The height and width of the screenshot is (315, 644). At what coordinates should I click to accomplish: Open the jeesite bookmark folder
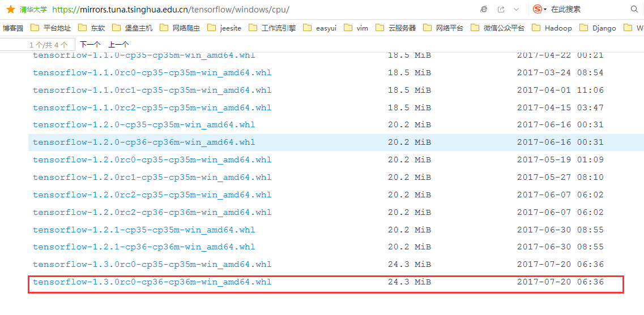[224, 28]
